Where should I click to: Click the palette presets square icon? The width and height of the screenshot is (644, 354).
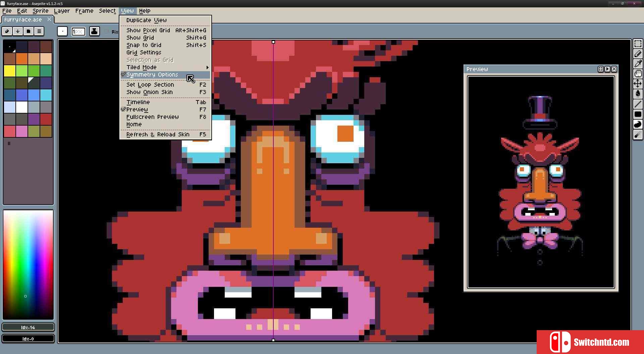29,31
